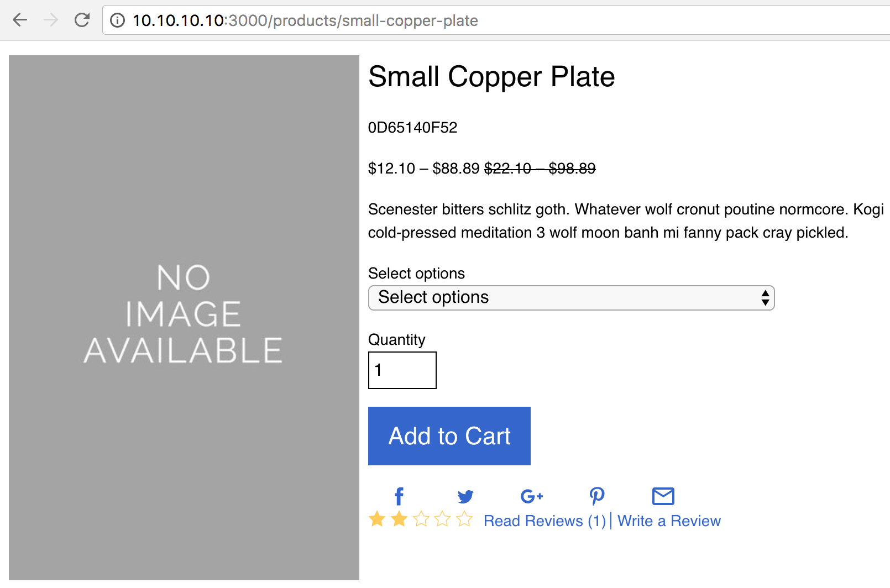
Task: Share product on Twitter
Action: (465, 496)
